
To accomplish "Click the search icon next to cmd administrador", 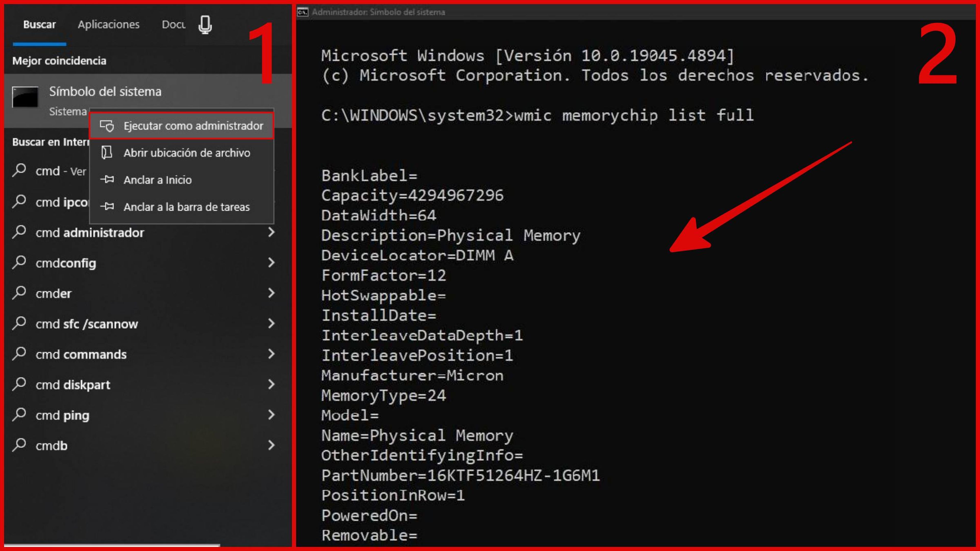I will click(x=19, y=232).
